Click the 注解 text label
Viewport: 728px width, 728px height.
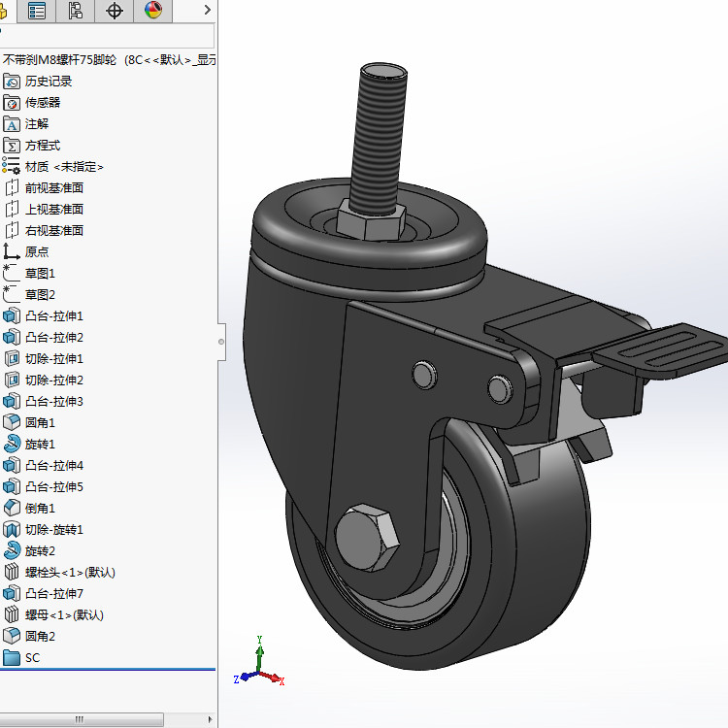37,124
